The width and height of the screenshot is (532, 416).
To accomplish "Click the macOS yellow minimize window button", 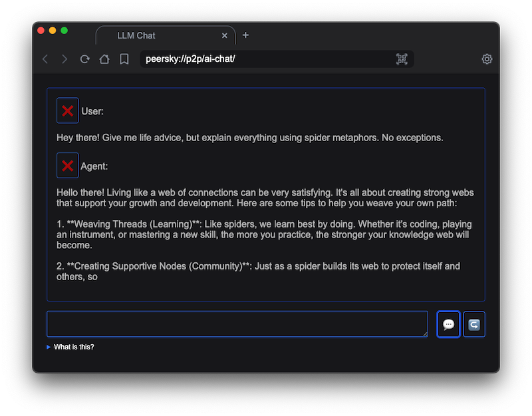I will [53, 31].
